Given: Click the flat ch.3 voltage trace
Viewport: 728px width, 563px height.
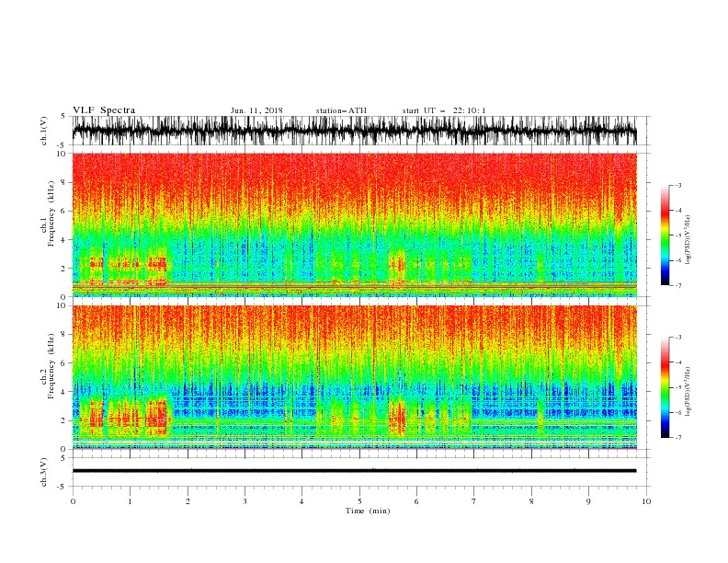Looking at the screenshot, I should 354,471.
